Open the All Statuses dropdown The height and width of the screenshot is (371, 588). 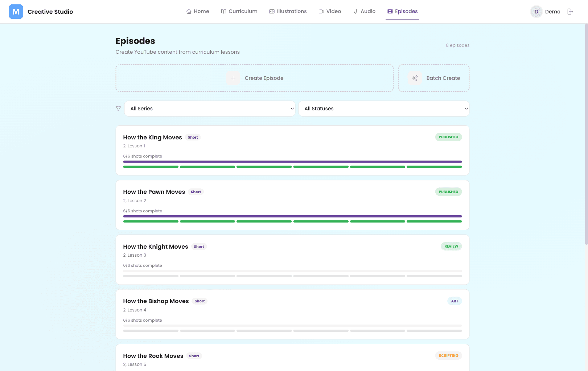[x=384, y=109]
